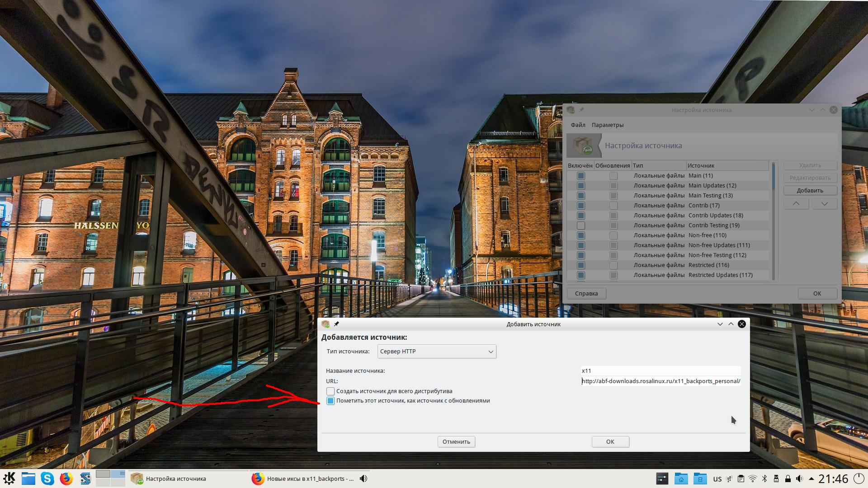Image resolution: width=868 pixels, height=488 pixels.
Task: Click the power/leave button icon
Action: [859, 478]
